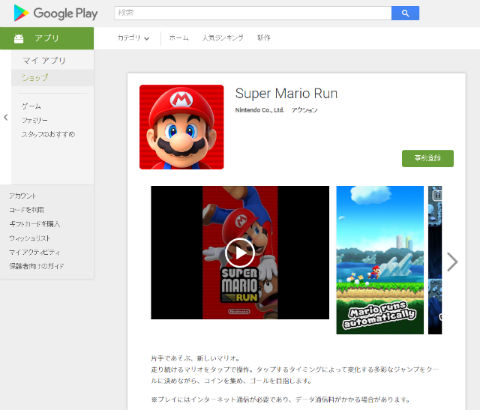Open アカウント in the sidebar

[x=22, y=196]
